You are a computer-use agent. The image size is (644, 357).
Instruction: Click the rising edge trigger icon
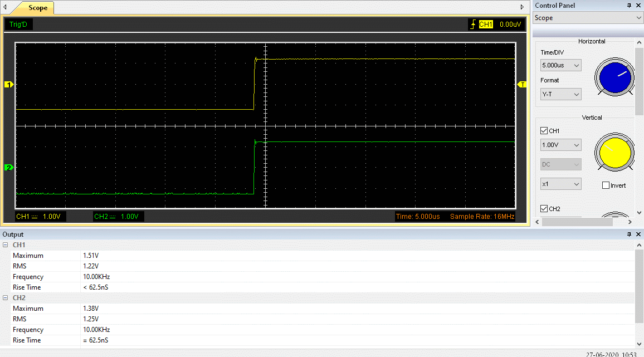tap(473, 25)
